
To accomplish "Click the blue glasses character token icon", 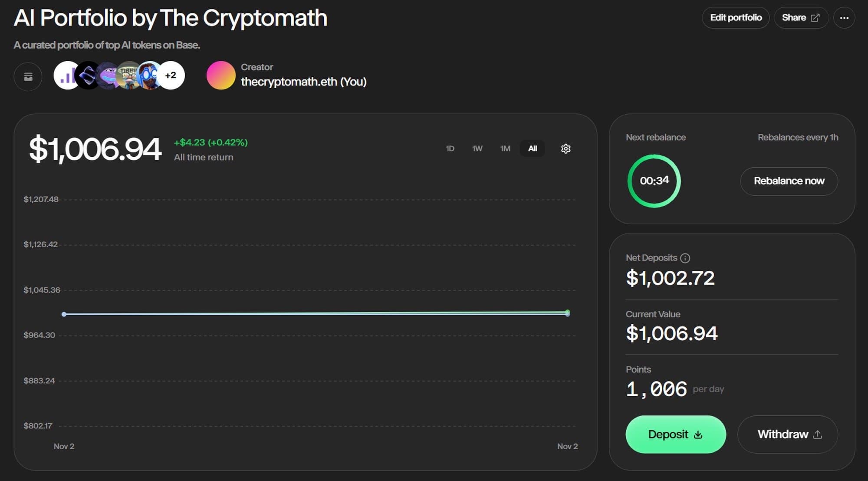I will pos(149,76).
